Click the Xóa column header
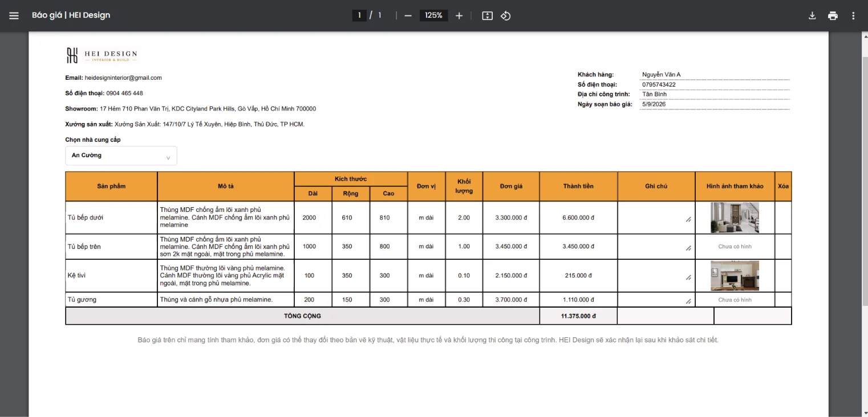Screen dimensions: 868x417 [783, 186]
